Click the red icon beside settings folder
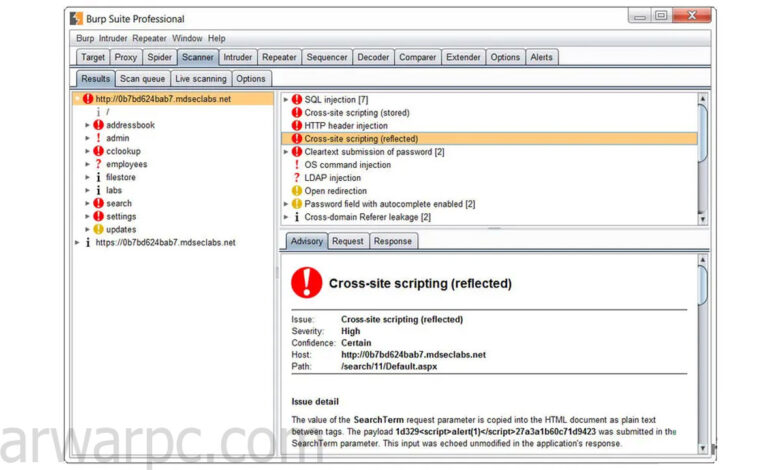Screen dimensions: 780x470 (x=98, y=216)
